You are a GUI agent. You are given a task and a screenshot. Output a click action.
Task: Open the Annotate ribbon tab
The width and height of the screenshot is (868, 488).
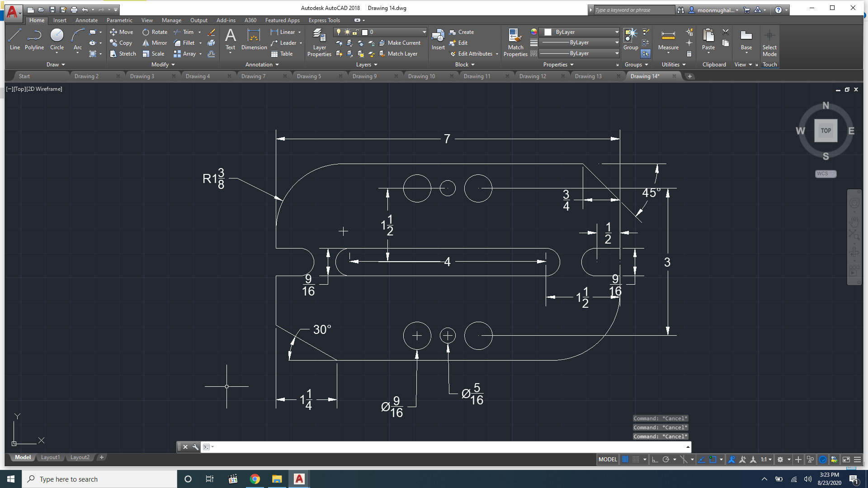86,20
